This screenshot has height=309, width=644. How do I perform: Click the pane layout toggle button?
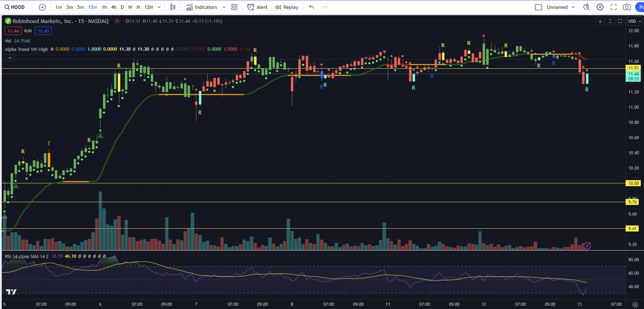[620, 21]
